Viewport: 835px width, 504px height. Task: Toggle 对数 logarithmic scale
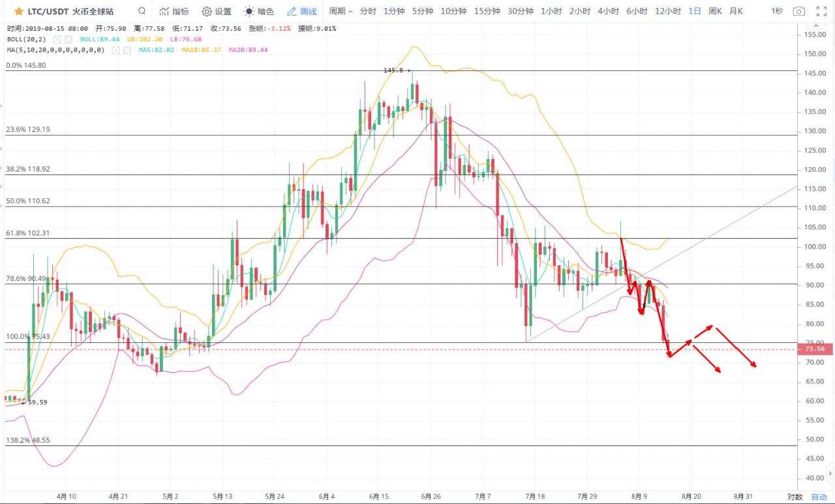coord(795,496)
